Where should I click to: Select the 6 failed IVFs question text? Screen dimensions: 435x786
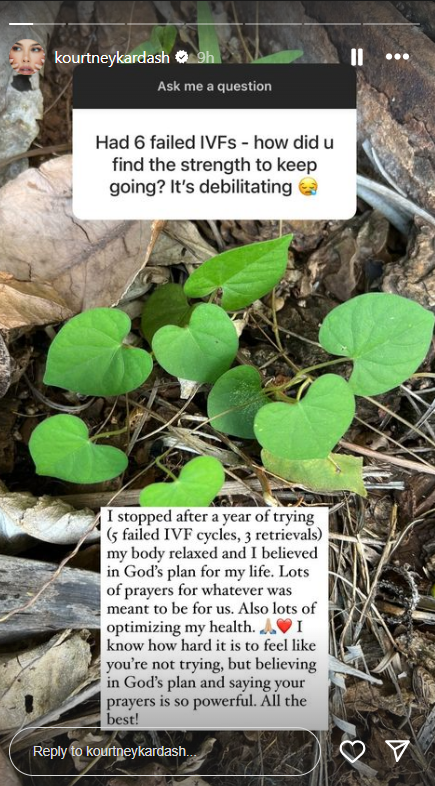214,165
